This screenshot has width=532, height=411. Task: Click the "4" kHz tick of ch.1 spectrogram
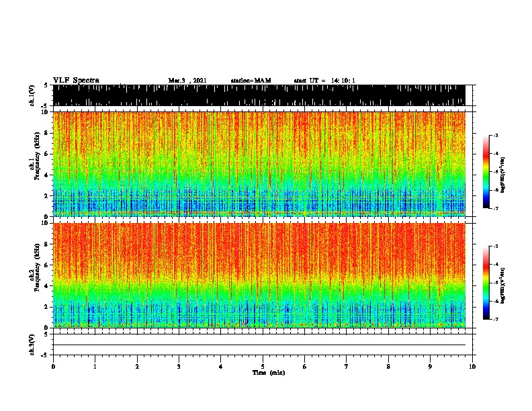(47, 175)
